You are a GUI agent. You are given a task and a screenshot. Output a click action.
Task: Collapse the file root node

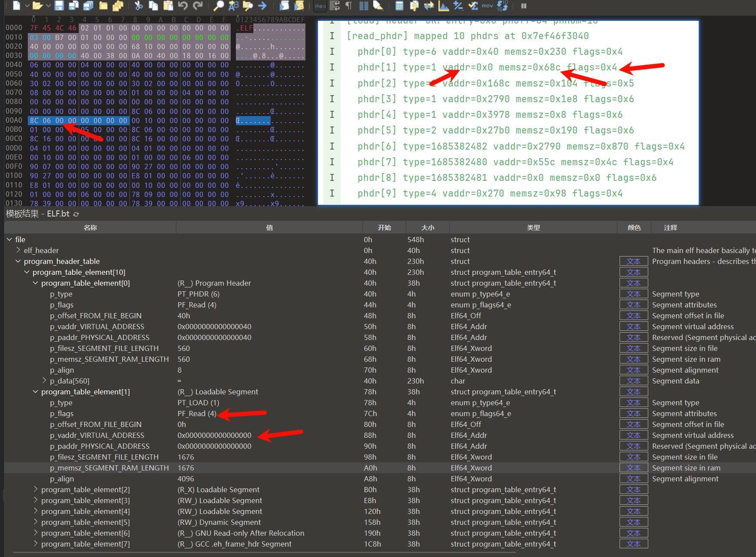click(x=9, y=240)
